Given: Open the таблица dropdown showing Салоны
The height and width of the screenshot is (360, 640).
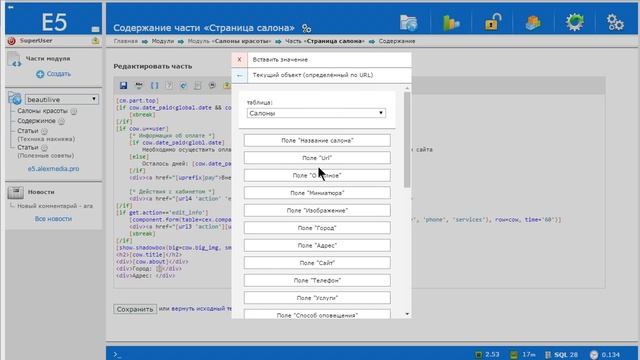Looking at the screenshot, I should click(x=316, y=113).
